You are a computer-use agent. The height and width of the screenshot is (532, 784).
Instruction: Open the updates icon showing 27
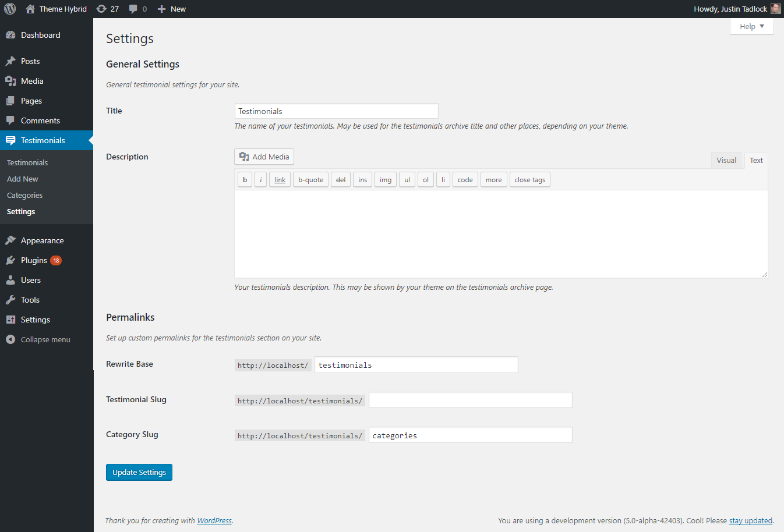[x=101, y=9]
